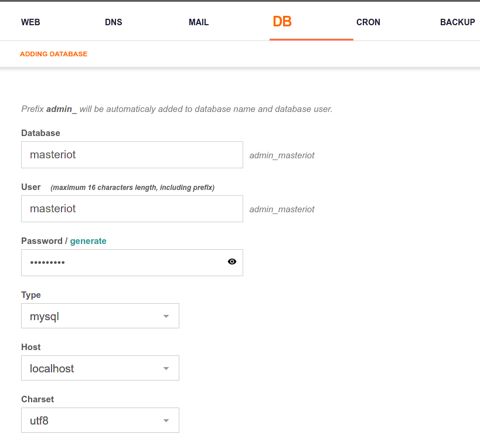Open the Charset dropdown showing utf8
Image resolution: width=480 pixels, height=448 pixels.
pyautogui.click(x=100, y=420)
